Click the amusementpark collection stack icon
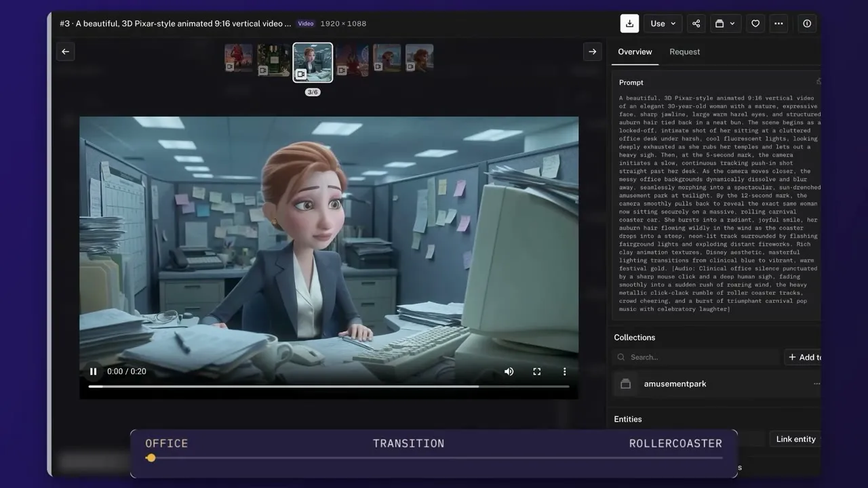This screenshot has width=868, height=488. (626, 384)
